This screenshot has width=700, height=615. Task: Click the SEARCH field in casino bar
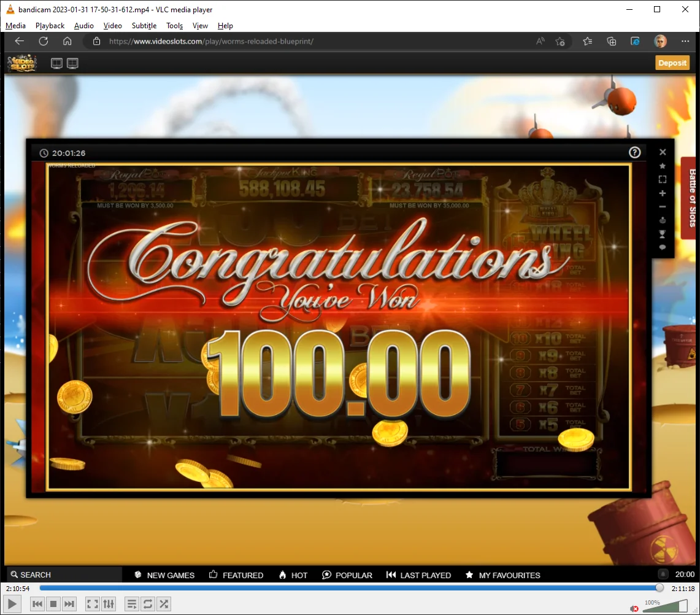[x=64, y=575]
